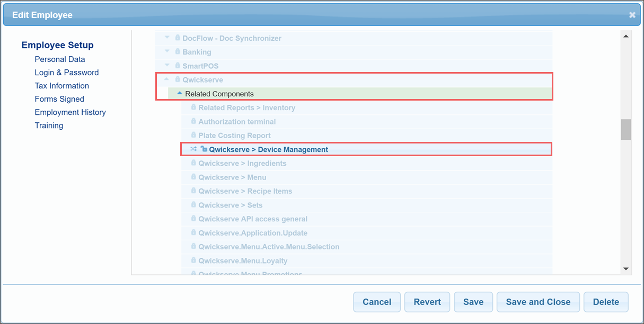
Task: Select the Qwickserve > Recipe Items entry
Action: (245, 191)
